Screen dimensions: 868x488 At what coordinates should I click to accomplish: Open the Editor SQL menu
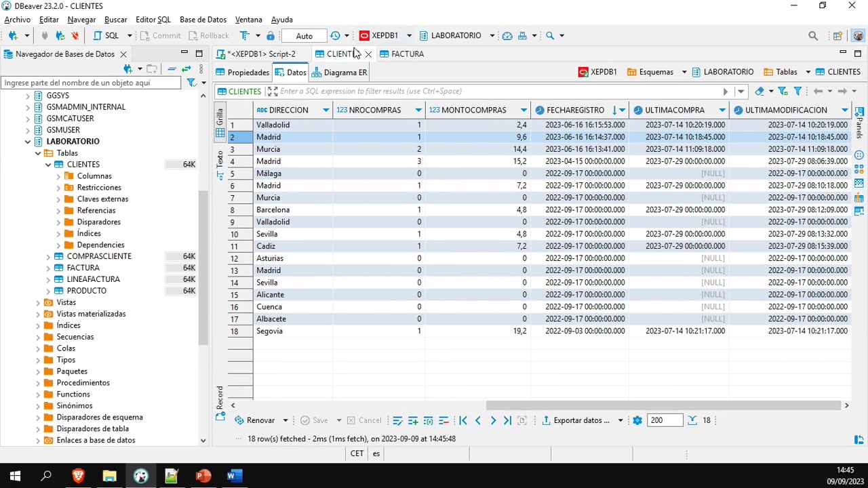point(153,20)
